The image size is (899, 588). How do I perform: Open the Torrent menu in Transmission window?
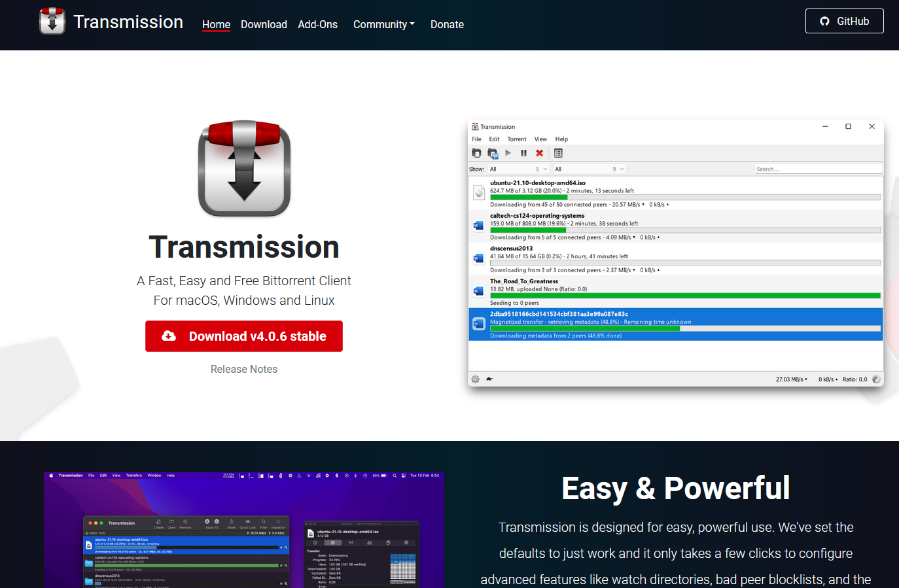tap(516, 139)
